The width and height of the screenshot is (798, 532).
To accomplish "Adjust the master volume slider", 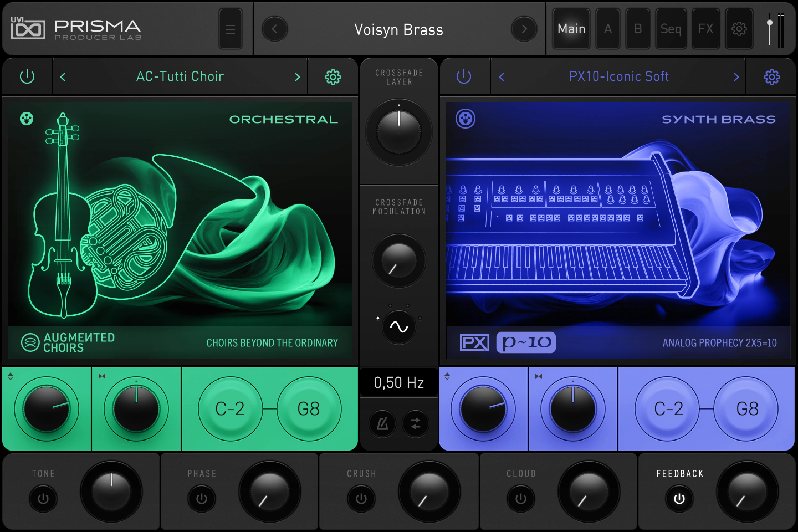I will (x=769, y=29).
